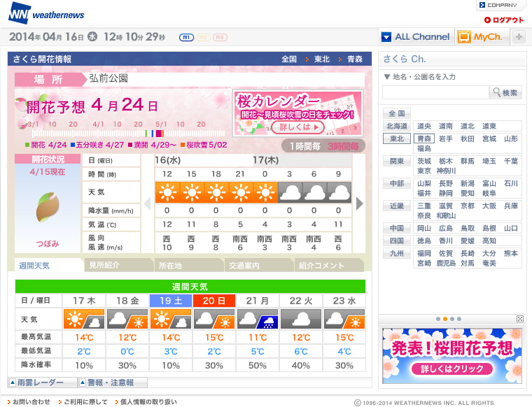Click the weather icon for 23 水
The image size is (532, 407).
pos(344,319)
